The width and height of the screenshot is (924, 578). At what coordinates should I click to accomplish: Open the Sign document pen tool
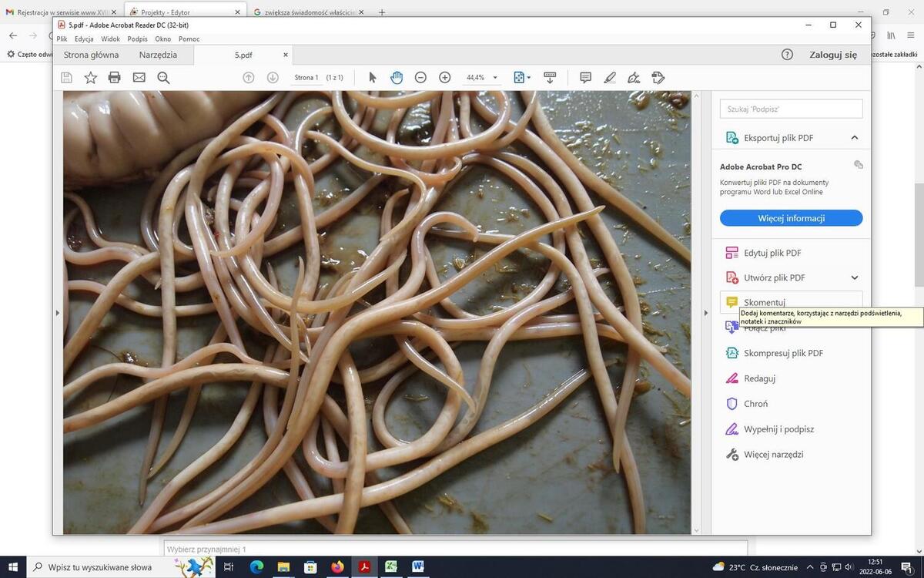634,77
